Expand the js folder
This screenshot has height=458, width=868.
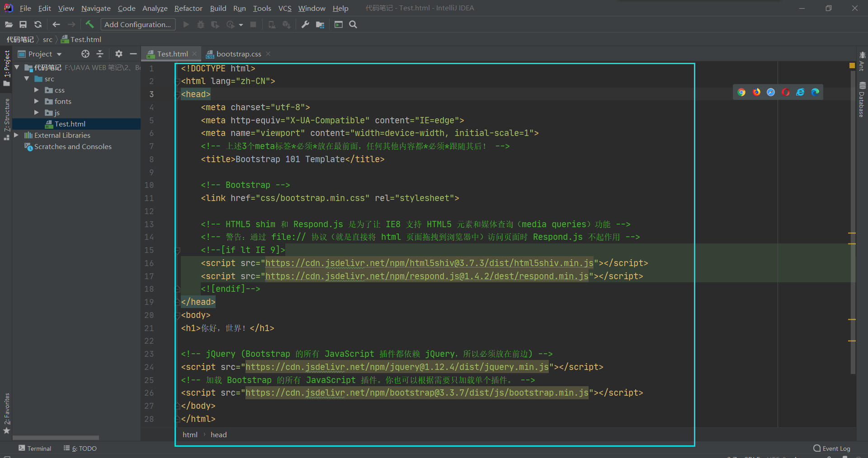tap(37, 112)
